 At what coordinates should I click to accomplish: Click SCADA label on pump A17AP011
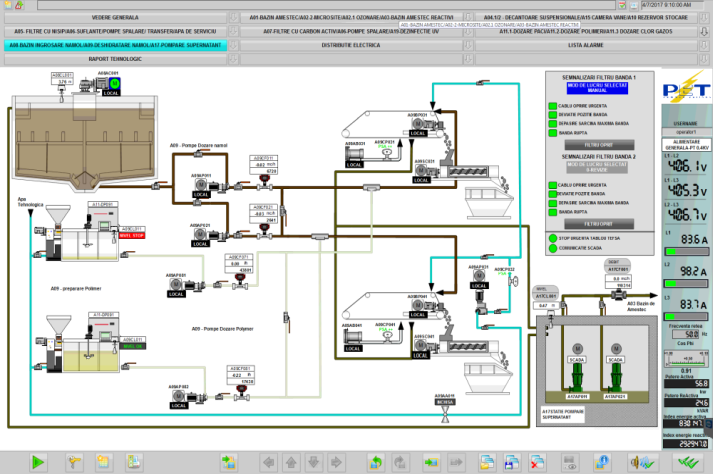pos(577,359)
